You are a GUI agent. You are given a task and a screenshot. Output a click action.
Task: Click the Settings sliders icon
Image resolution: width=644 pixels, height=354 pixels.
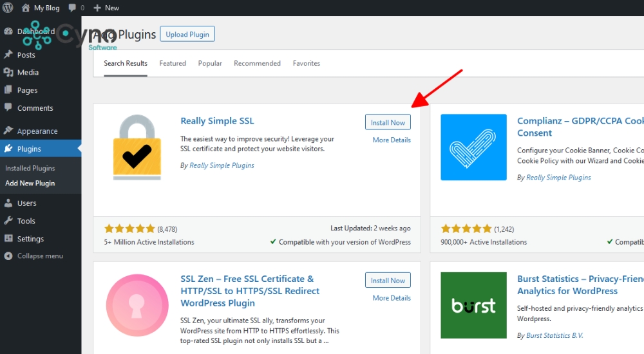click(x=8, y=238)
